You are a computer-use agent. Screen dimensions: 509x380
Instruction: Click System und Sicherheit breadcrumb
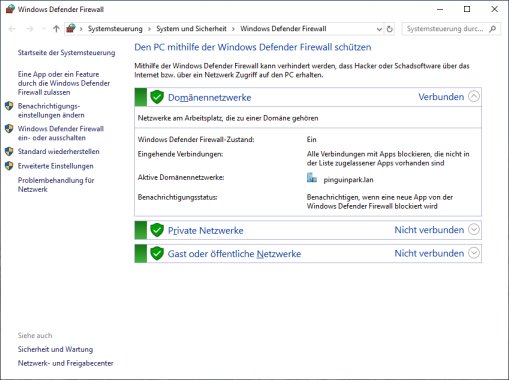tap(191, 29)
